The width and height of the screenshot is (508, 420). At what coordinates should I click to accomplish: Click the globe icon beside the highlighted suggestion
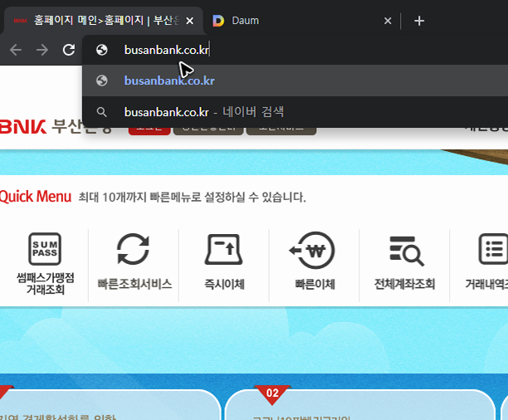pos(102,81)
